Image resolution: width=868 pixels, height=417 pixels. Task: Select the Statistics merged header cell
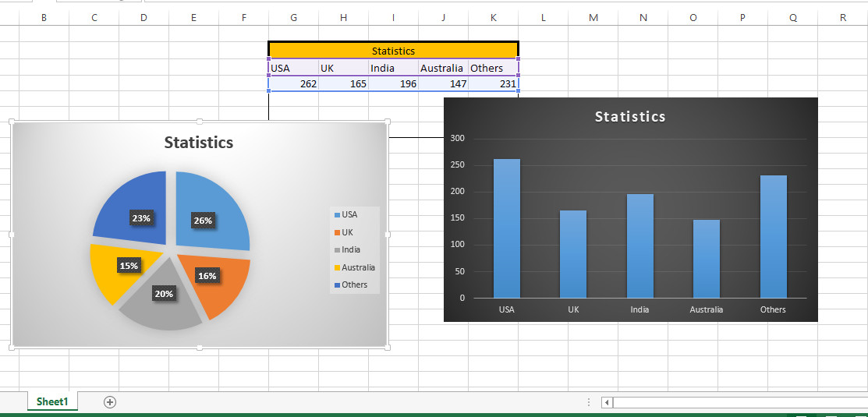click(x=394, y=51)
